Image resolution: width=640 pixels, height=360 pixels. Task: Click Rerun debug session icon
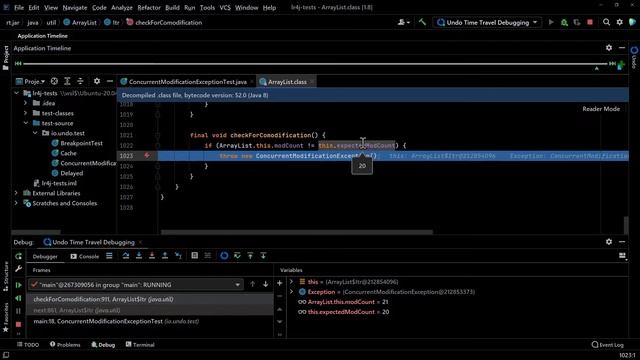click(18, 256)
